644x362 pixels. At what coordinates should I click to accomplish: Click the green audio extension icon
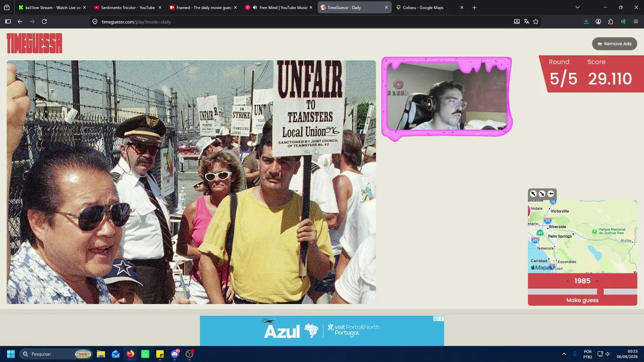tap(623, 22)
